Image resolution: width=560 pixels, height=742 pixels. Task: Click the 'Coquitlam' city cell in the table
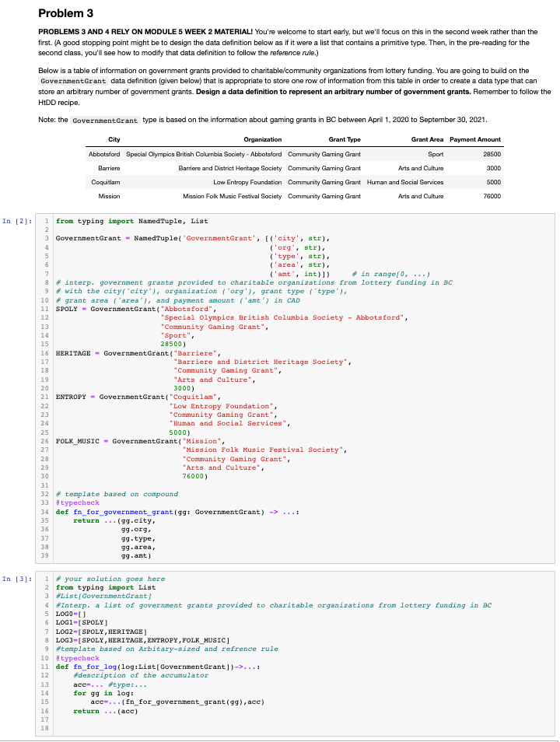tap(106, 182)
